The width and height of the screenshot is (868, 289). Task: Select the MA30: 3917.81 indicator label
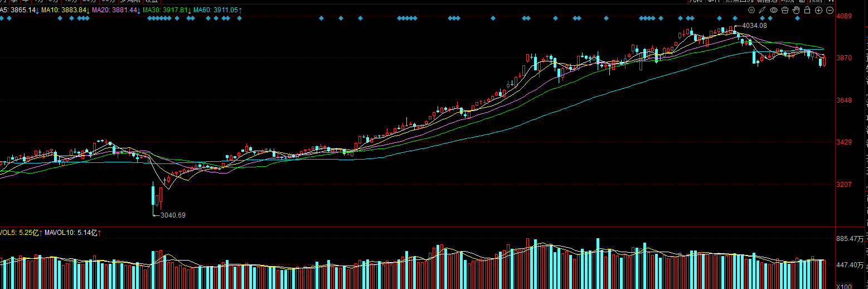tap(166, 11)
